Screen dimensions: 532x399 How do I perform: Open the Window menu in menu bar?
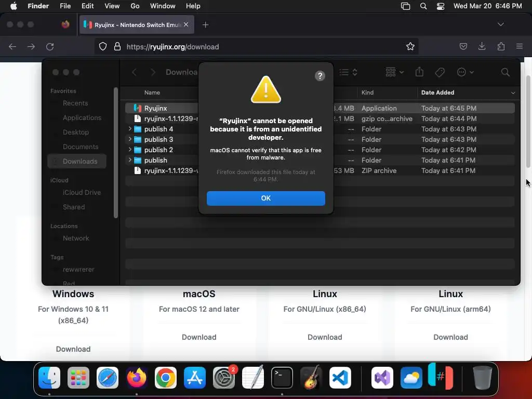click(163, 6)
